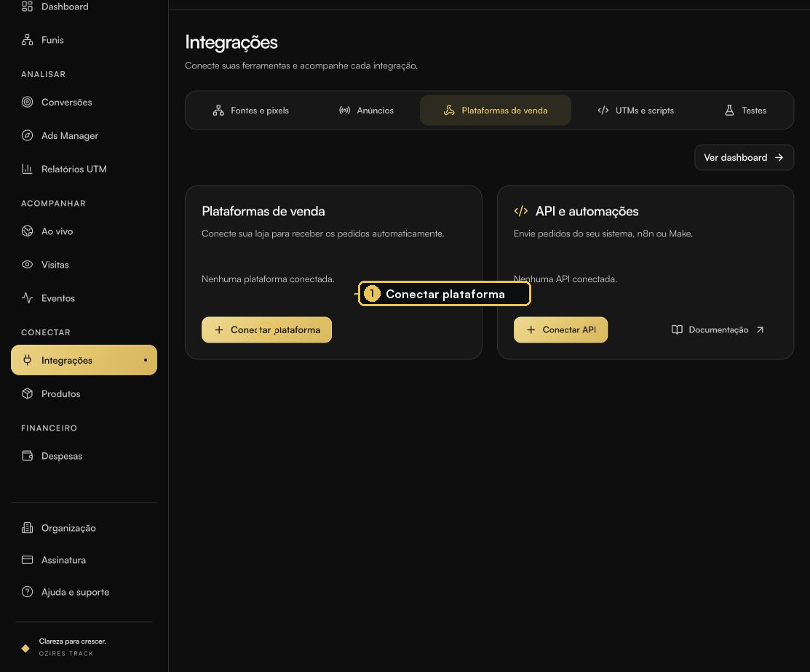Click the Conversões target icon

(28, 103)
